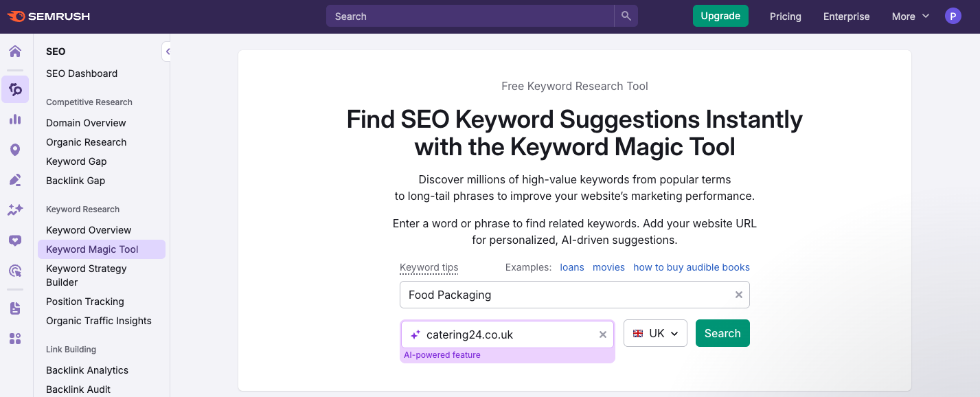Viewport: 980px width, 397px height.
Task: Open Backlink Gap
Action: click(76, 181)
